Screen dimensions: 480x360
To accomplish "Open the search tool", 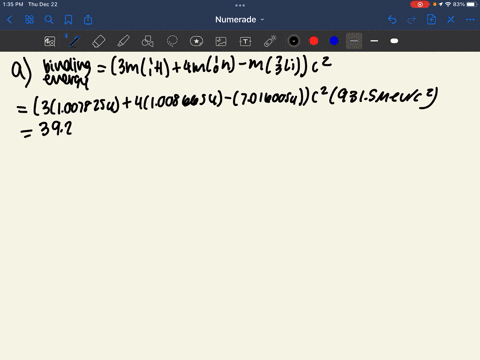I will tap(49, 20).
